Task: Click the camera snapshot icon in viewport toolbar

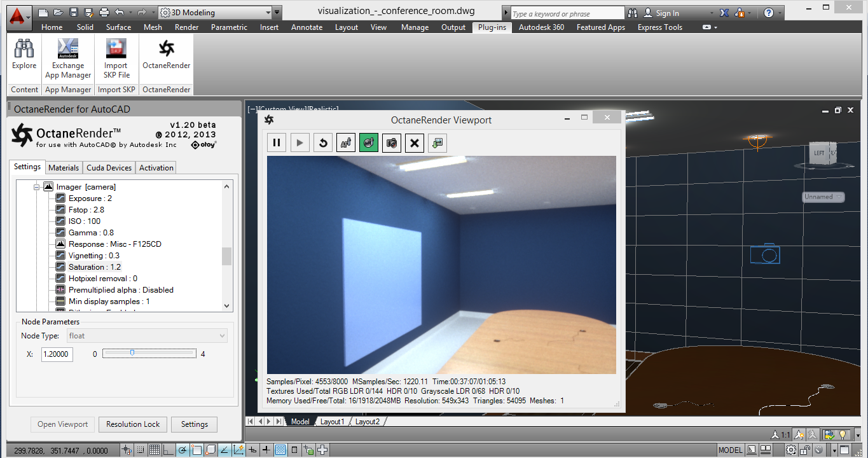Action: 392,142
